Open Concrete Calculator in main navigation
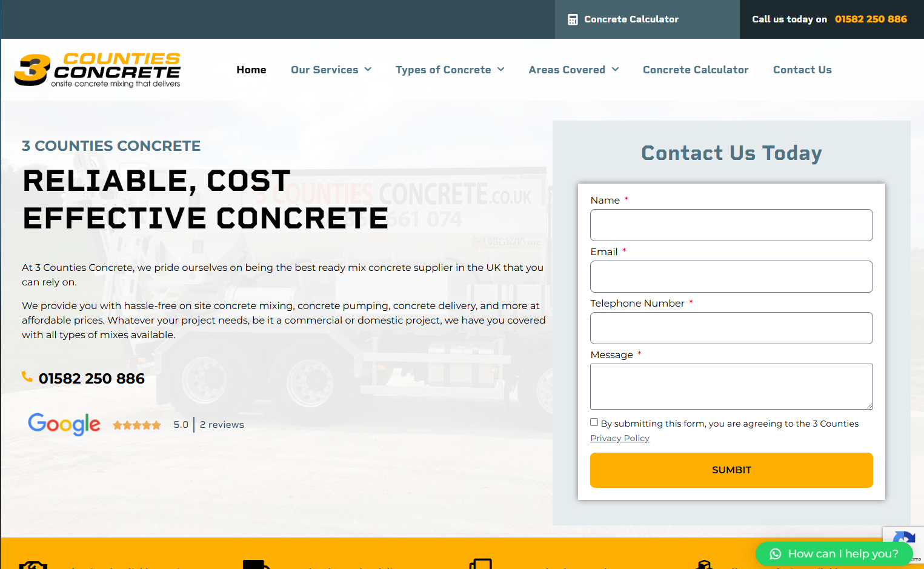The image size is (924, 569). click(696, 70)
